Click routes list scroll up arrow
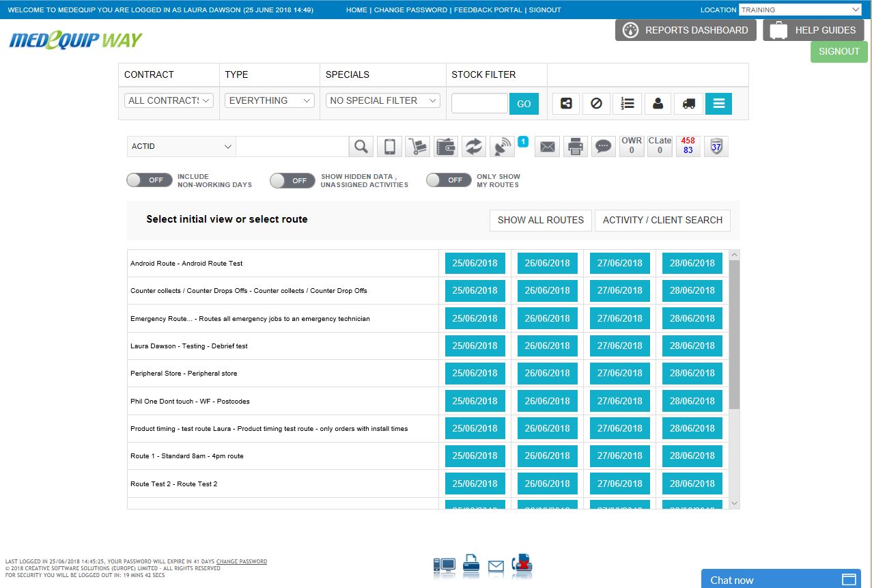 pyautogui.click(x=734, y=255)
